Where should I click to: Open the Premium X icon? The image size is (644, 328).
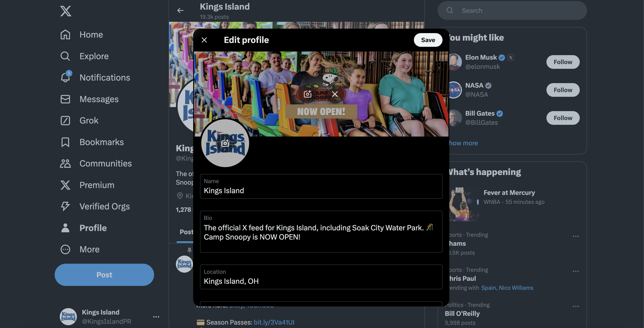click(65, 185)
